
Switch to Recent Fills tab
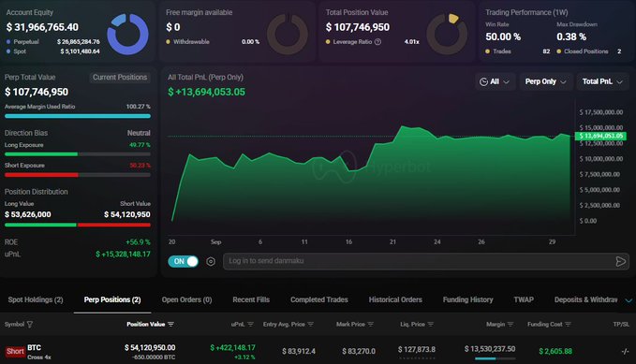click(251, 299)
